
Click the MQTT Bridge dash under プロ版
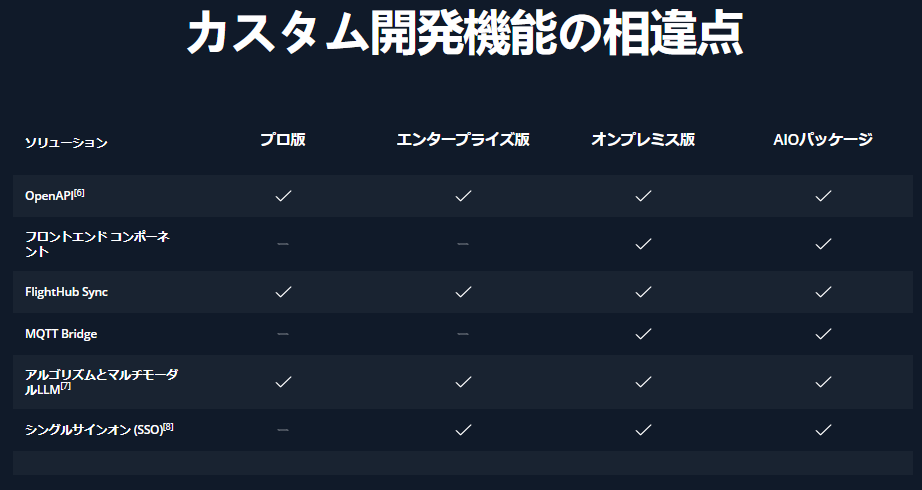pyautogui.click(x=283, y=334)
